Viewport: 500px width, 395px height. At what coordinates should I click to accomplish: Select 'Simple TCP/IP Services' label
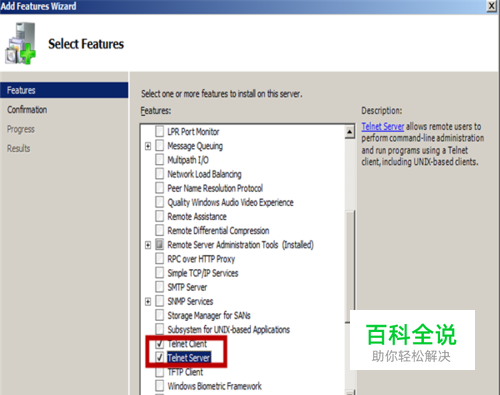[203, 273]
